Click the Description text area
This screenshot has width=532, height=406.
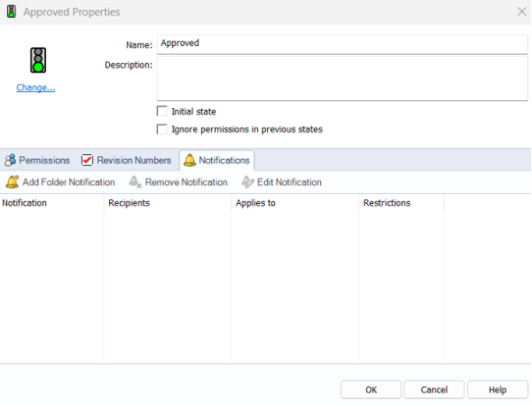342,78
